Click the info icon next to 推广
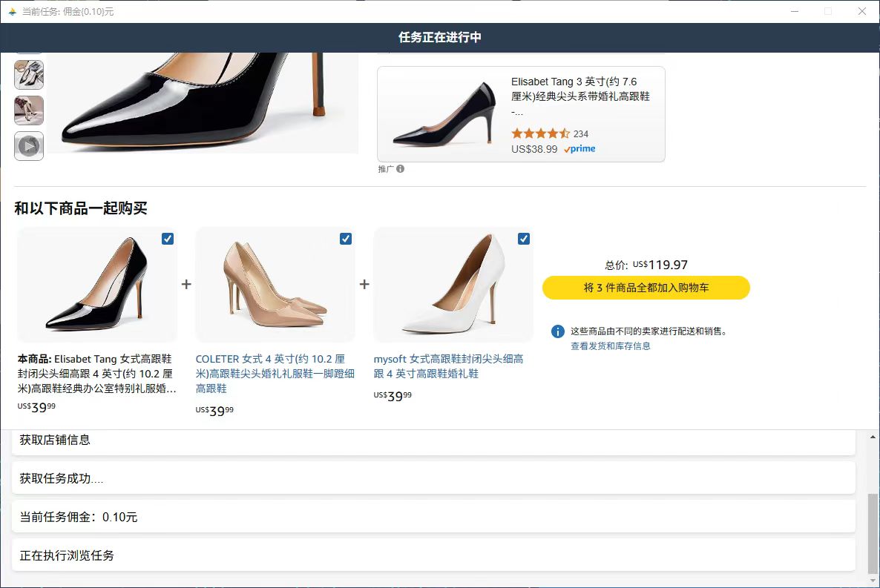The width and height of the screenshot is (880, 588). click(401, 169)
